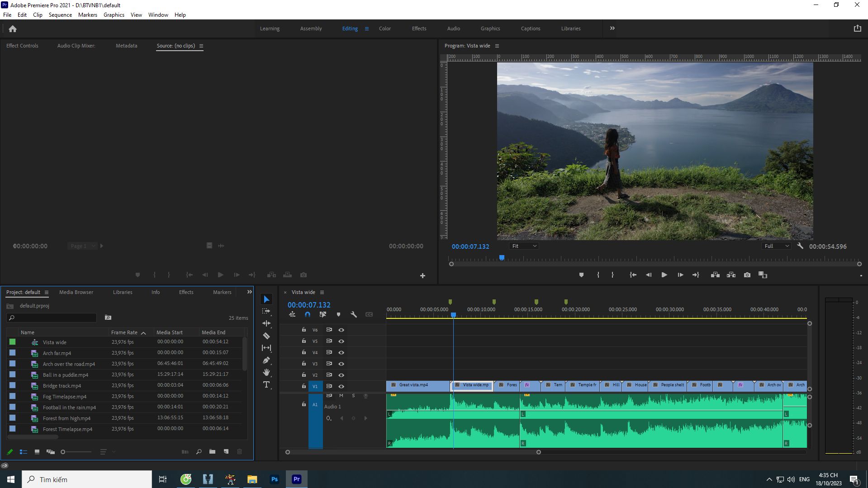Viewport: 868px width, 488px height.
Task: Open timeline display settings wrench
Action: pyautogui.click(x=354, y=314)
